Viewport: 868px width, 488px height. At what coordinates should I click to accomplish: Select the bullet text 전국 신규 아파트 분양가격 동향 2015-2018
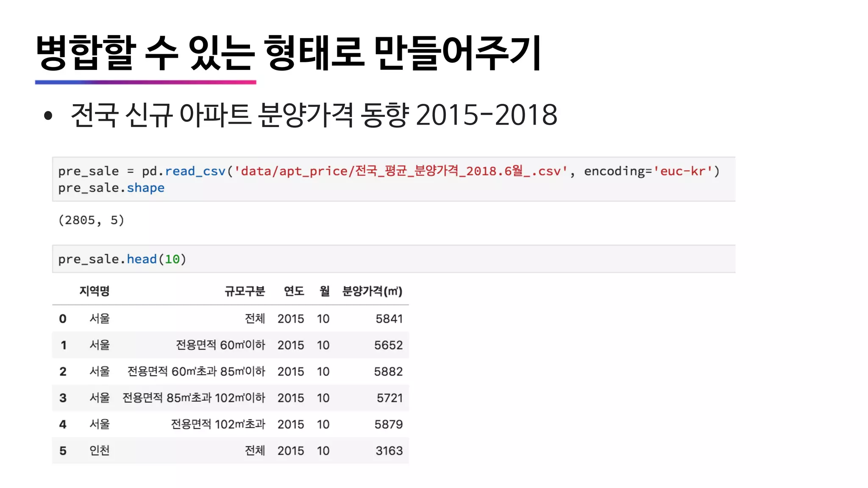[x=314, y=115]
